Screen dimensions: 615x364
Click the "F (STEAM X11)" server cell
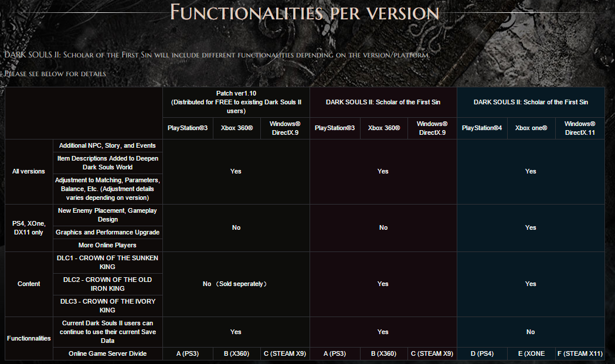point(580,354)
